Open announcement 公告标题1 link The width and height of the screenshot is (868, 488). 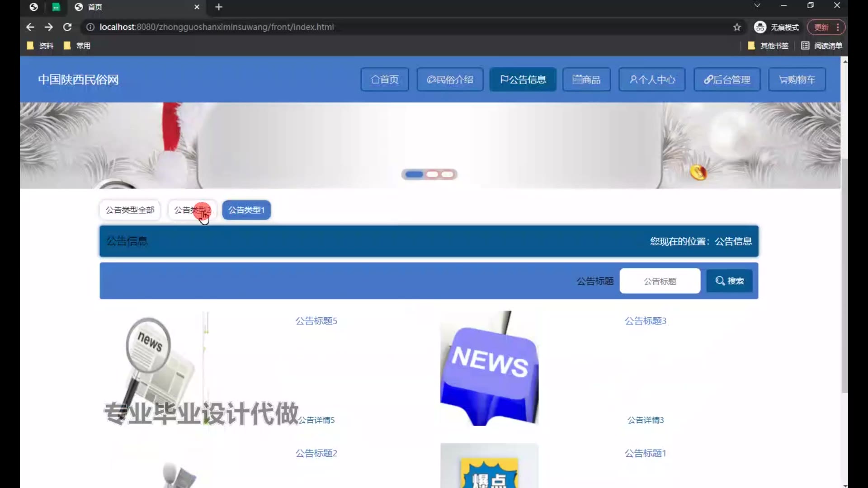tap(645, 453)
